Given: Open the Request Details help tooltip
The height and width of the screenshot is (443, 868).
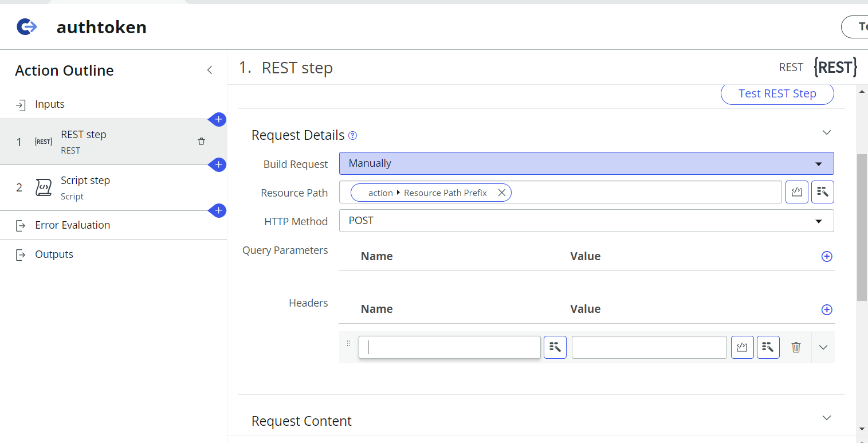Looking at the screenshot, I should (352, 135).
